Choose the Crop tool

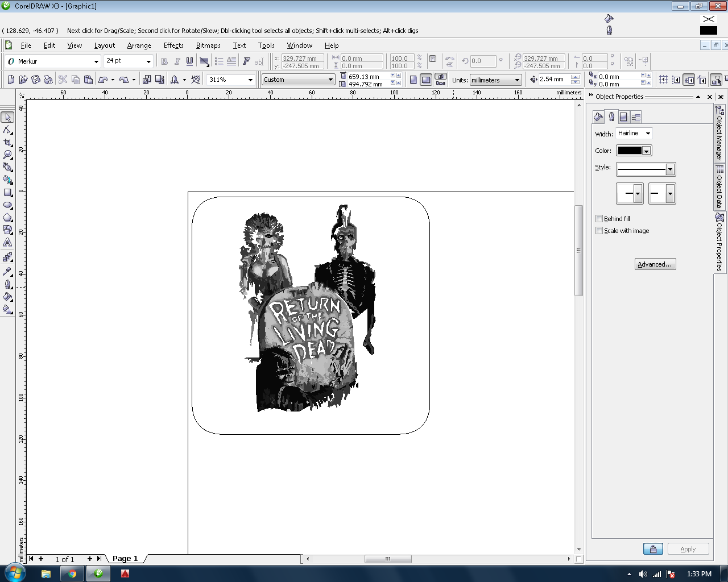pos(7,143)
